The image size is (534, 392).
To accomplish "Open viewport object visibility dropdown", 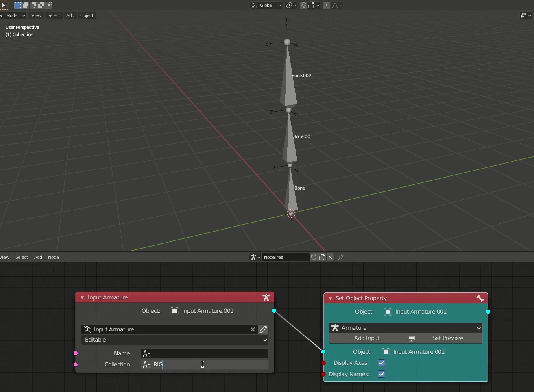I will (526, 15).
